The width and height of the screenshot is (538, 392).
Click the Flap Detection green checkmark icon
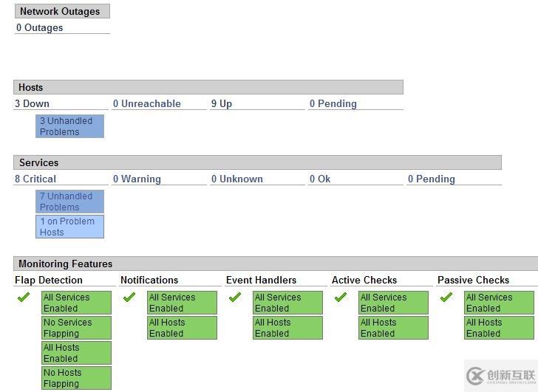click(24, 297)
